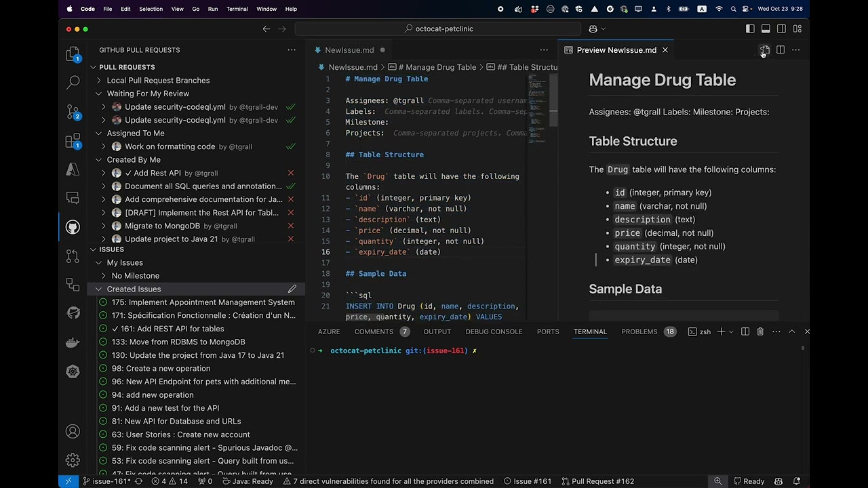Toggle the bottom panel visibility

click(x=766, y=28)
